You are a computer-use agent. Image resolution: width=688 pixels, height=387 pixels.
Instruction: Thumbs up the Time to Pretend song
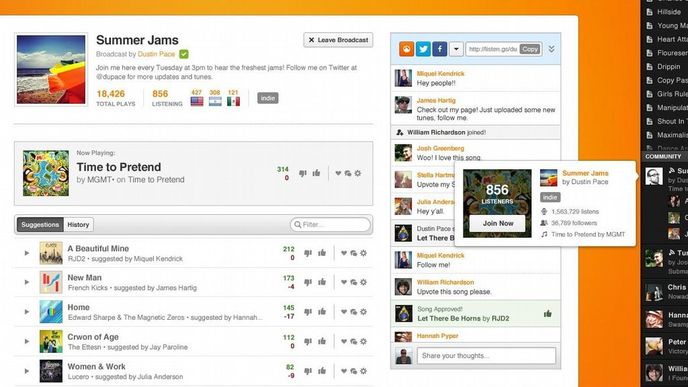tap(316, 173)
